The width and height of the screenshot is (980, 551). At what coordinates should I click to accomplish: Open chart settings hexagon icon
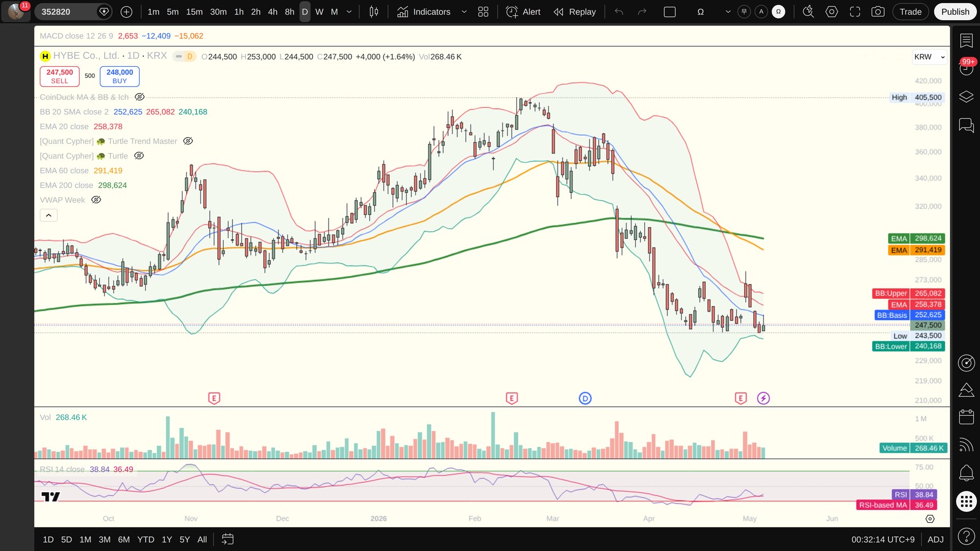[832, 12]
